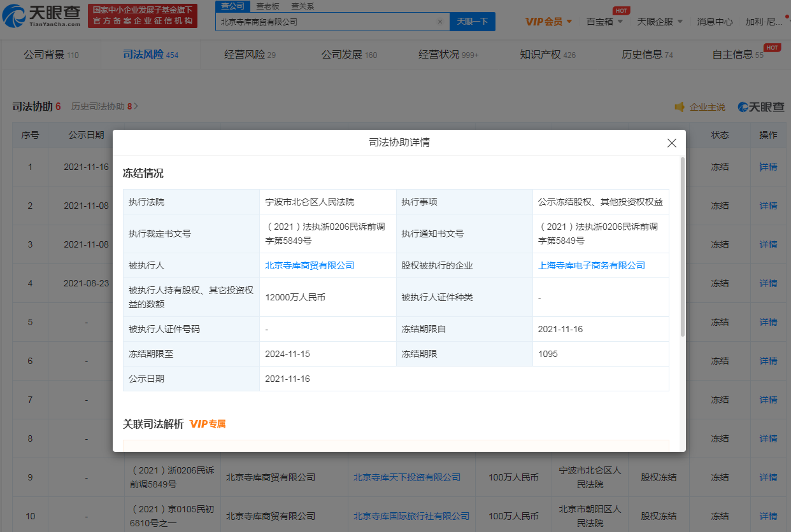The width and height of the screenshot is (791, 532).
Task: Click the dialog vertical scrollbar
Action: pyautogui.click(x=683, y=247)
